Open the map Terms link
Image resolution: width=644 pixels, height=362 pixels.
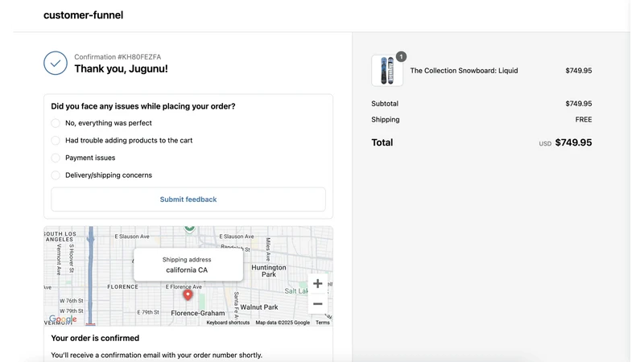point(323,323)
